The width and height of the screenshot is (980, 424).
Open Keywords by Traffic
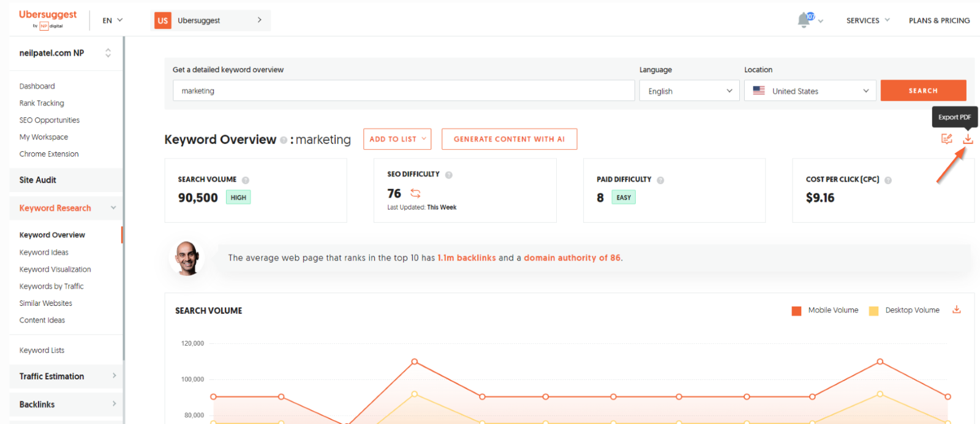51,286
